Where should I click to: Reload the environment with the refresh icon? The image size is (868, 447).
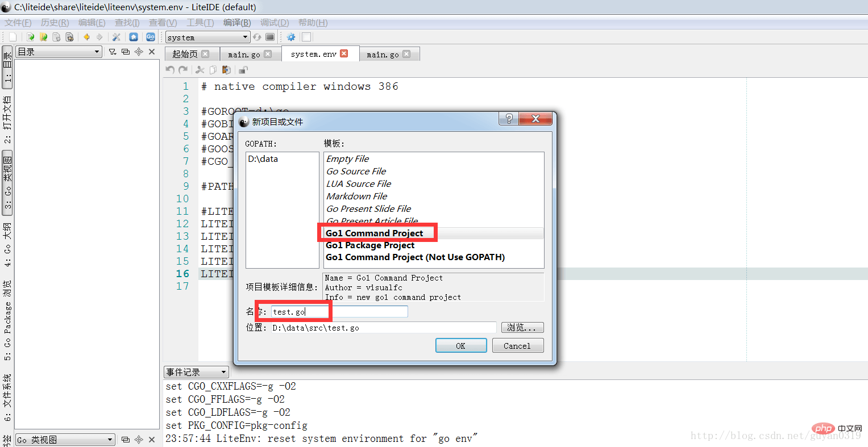(258, 37)
